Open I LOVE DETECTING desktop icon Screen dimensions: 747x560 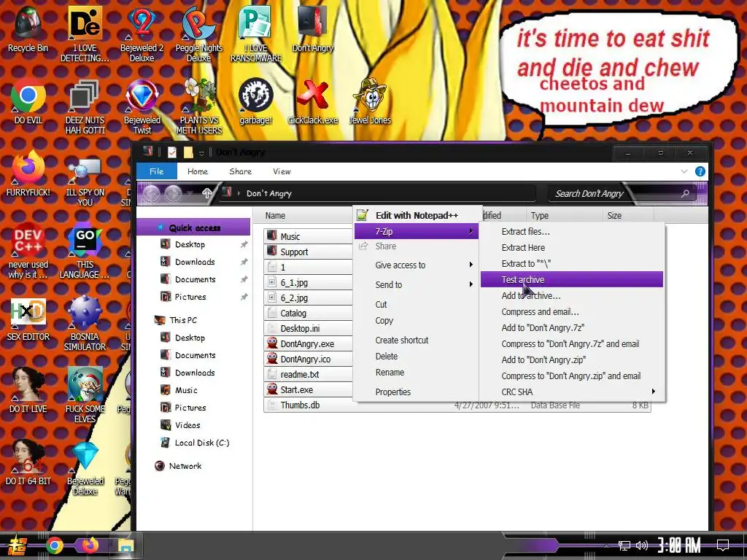[85, 34]
